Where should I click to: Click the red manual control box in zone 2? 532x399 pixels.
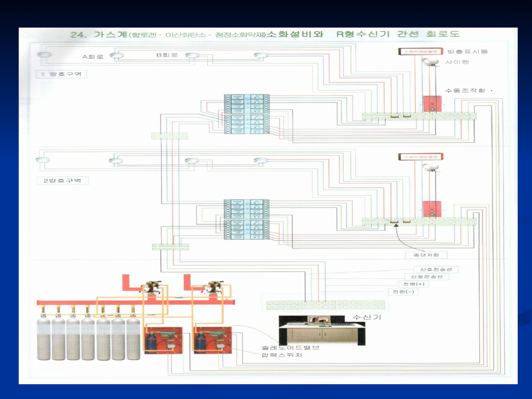coord(432,209)
